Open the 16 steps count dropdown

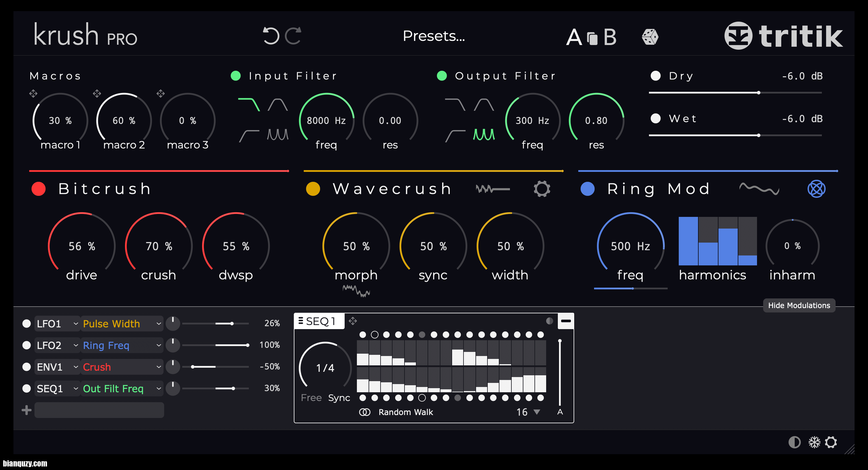528,412
